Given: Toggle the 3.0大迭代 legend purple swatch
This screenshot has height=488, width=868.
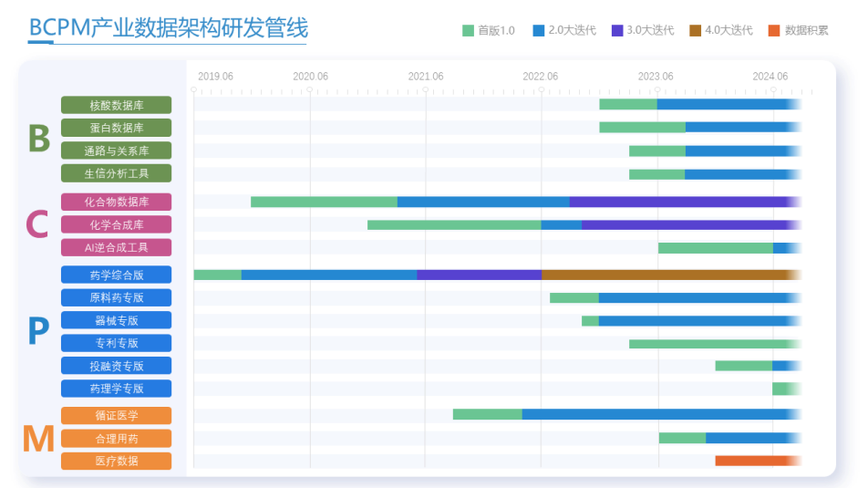Looking at the screenshot, I should (x=617, y=30).
